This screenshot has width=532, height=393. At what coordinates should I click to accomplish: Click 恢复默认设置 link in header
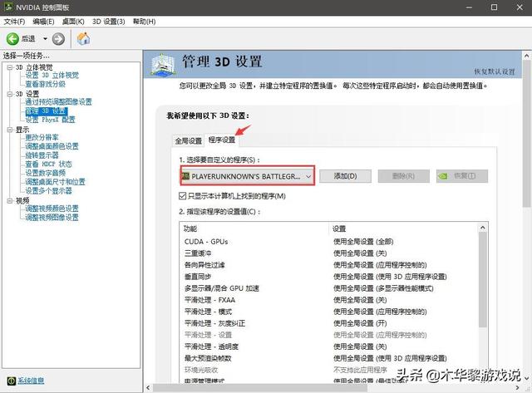(495, 71)
